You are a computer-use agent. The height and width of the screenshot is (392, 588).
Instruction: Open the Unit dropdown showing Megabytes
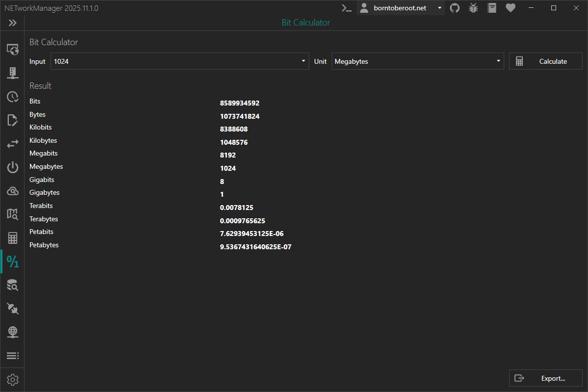(x=417, y=61)
